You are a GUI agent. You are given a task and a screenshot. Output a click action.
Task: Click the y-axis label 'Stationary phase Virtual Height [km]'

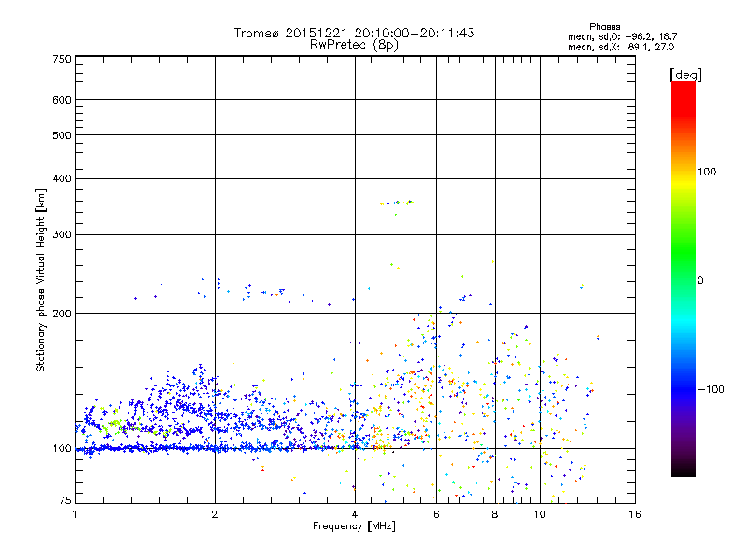pyautogui.click(x=41, y=281)
